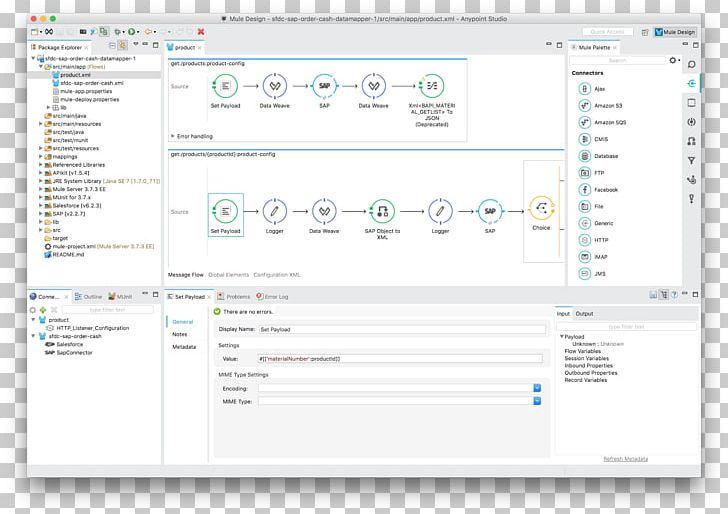Switch to Global Elements editor tab
The height and width of the screenshot is (514, 728).
pos(228,275)
